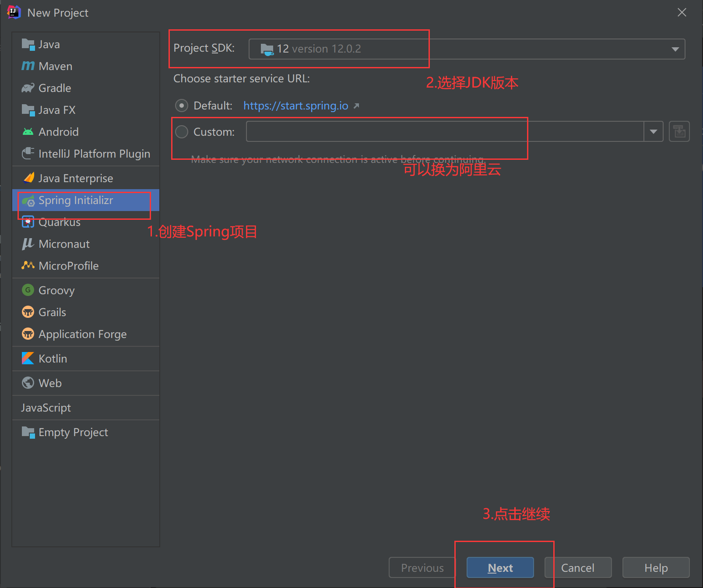Open Help for New Project
The height and width of the screenshot is (588, 703).
(656, 567)
